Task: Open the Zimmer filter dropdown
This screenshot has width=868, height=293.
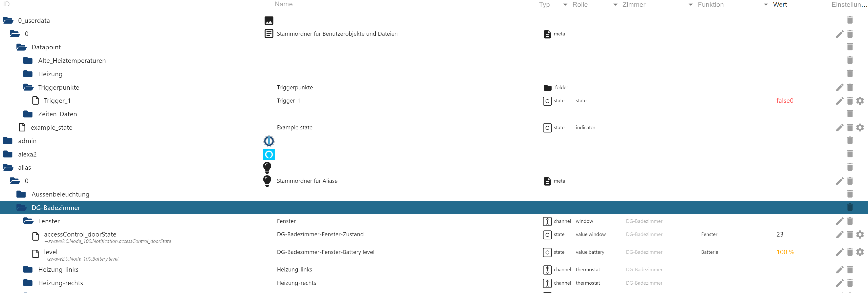Action: (x=690, y=5)
